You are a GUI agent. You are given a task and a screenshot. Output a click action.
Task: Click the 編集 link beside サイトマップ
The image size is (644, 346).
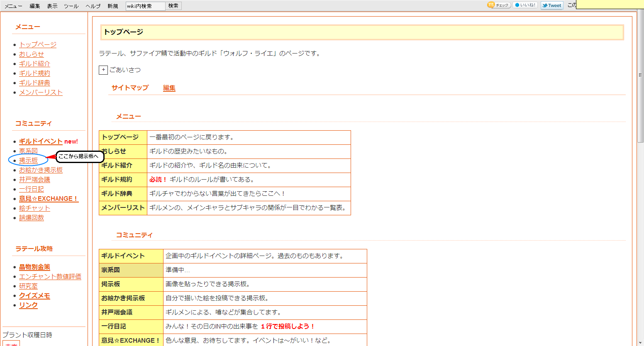tap(169, 88)
